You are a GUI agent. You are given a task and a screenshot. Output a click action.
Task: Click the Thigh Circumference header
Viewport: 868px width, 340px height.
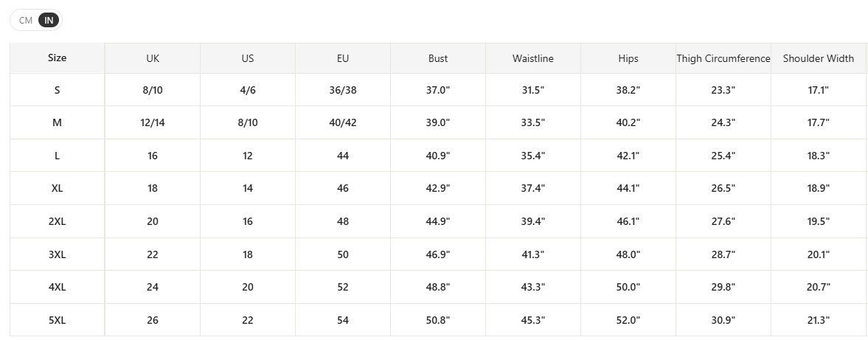point(723,58)
